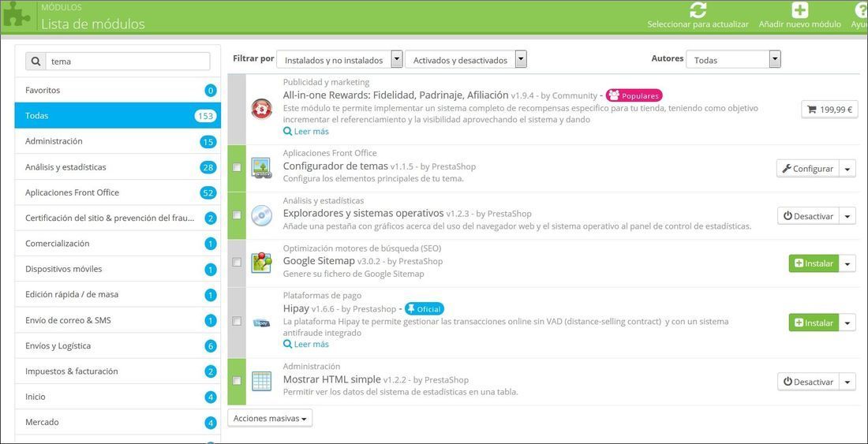Click the Mostrar HTML simple title
Viewport: 868px width, 444px height.
pos(331,379)
